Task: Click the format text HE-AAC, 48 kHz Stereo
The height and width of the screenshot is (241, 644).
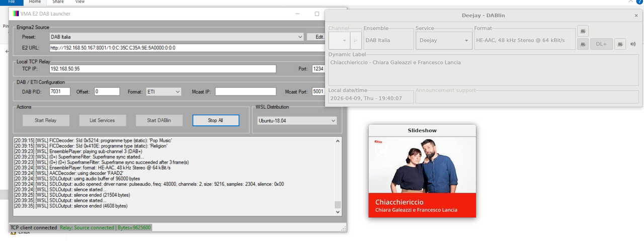Action: coord(521,40)
